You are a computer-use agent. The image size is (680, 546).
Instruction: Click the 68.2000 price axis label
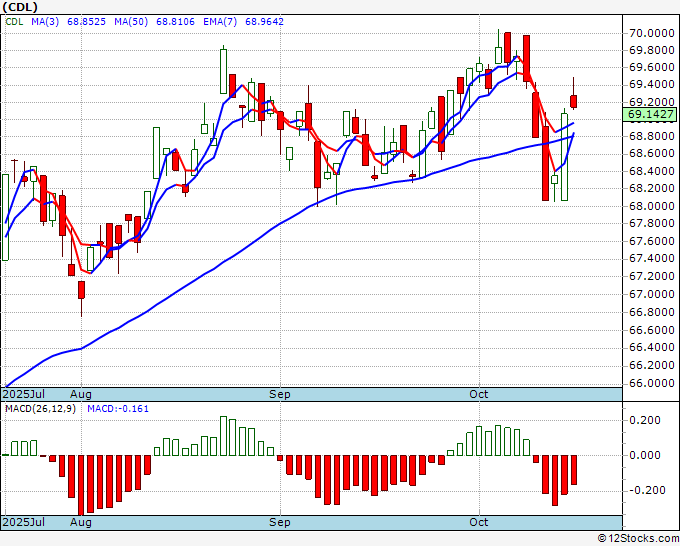(x=652, y=188)
